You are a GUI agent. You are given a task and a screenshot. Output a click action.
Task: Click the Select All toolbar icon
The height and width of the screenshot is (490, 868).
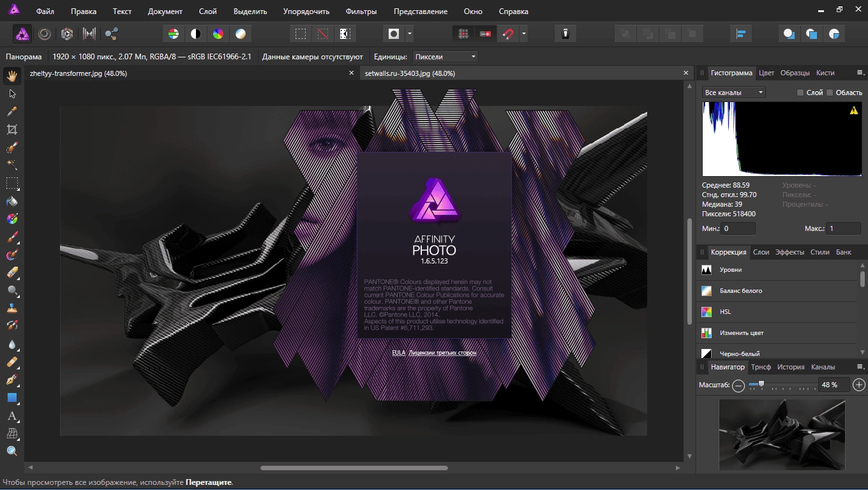(x=301, y=34)
